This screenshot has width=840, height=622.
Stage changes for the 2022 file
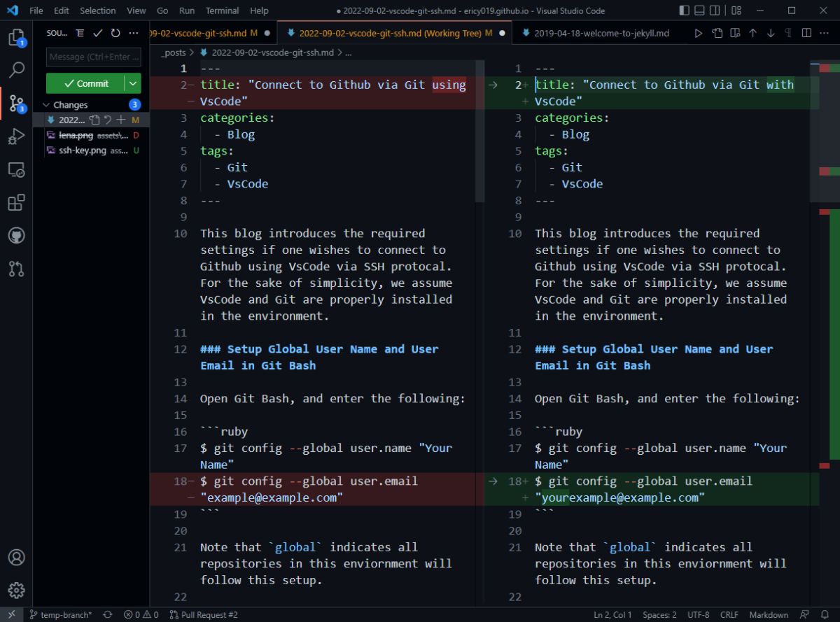point(120,120)
